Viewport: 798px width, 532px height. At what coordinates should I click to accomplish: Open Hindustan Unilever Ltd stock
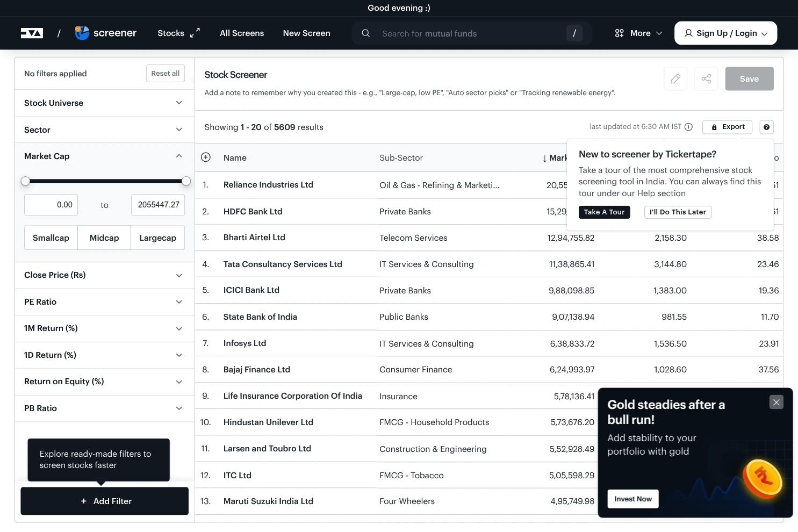[x=268, y=422]
